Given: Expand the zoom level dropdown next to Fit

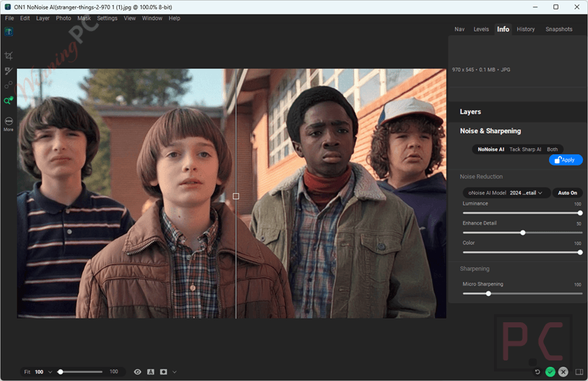Looking at the screenshot, I should pyautogui.click(x=50, y=372).
